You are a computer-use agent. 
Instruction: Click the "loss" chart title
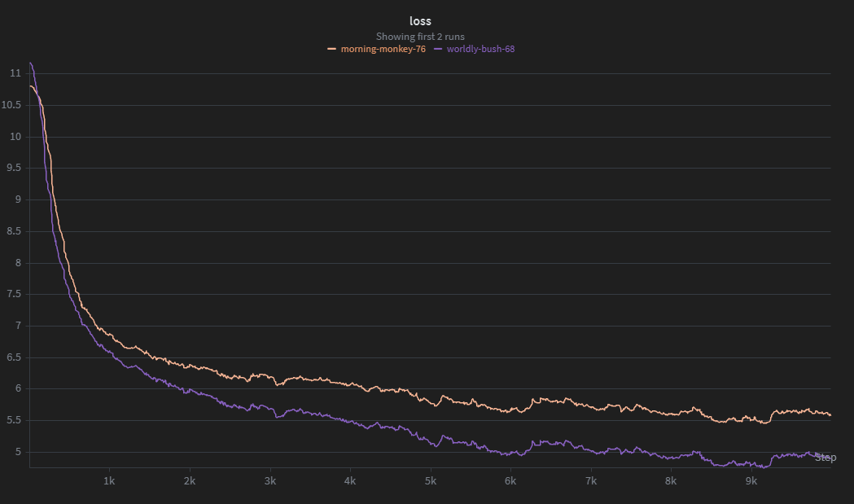420,21
